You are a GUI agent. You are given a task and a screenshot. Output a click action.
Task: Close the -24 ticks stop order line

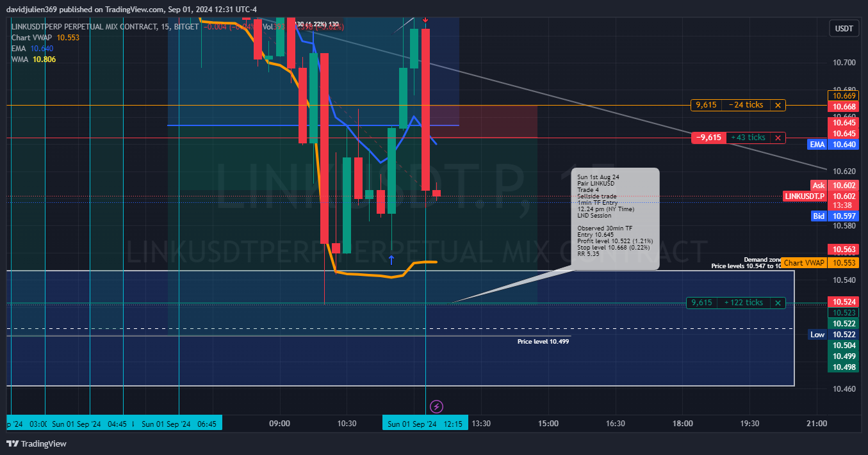tap(778, 105)
